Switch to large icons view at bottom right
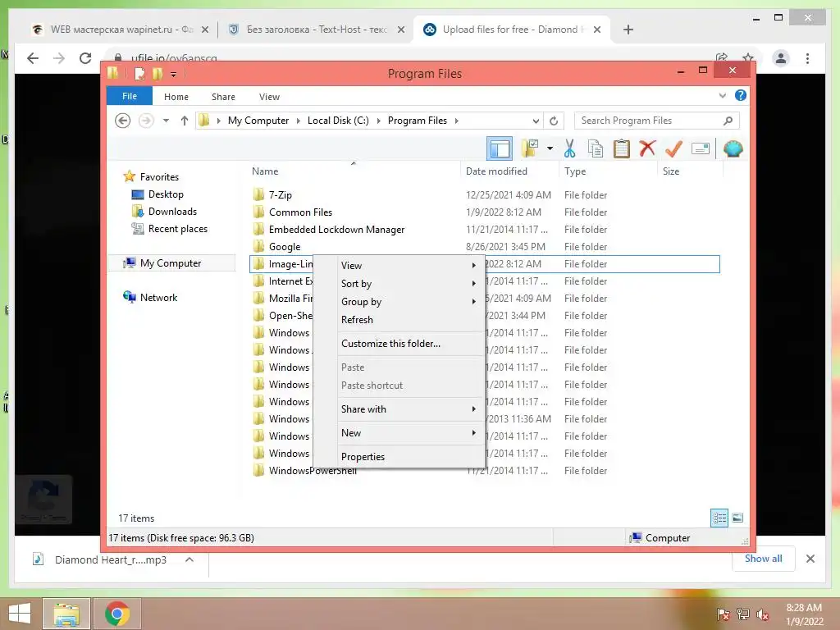The height and width of the screenshot is (630, 840). pyautogui.click(x=737, y=518)
